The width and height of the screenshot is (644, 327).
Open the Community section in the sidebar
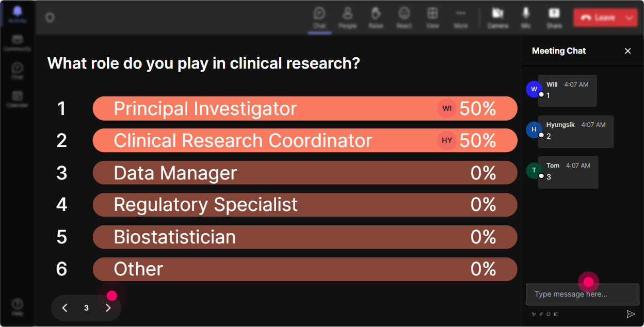[17, 43]
